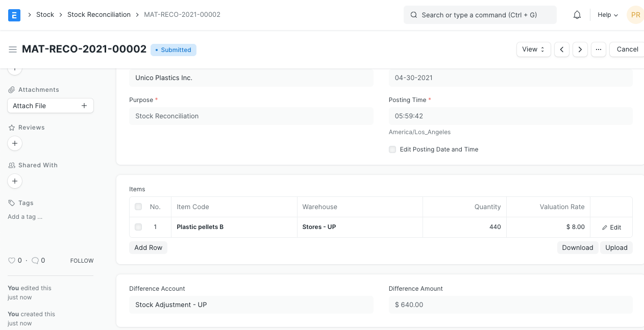Like the document using the heart icon

[12, 260]
